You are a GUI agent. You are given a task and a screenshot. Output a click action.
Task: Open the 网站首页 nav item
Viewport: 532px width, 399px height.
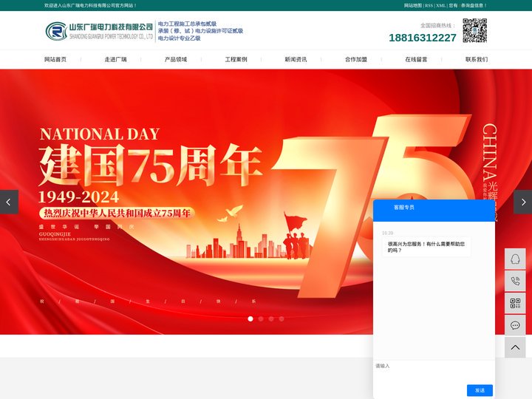click(55, 59)
